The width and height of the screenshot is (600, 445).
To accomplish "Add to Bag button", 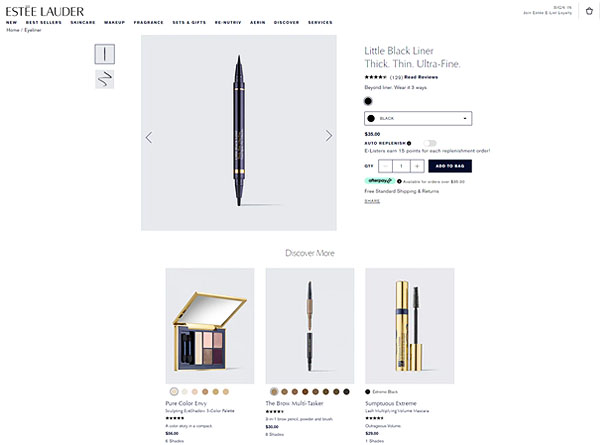I will click(450, 166).
